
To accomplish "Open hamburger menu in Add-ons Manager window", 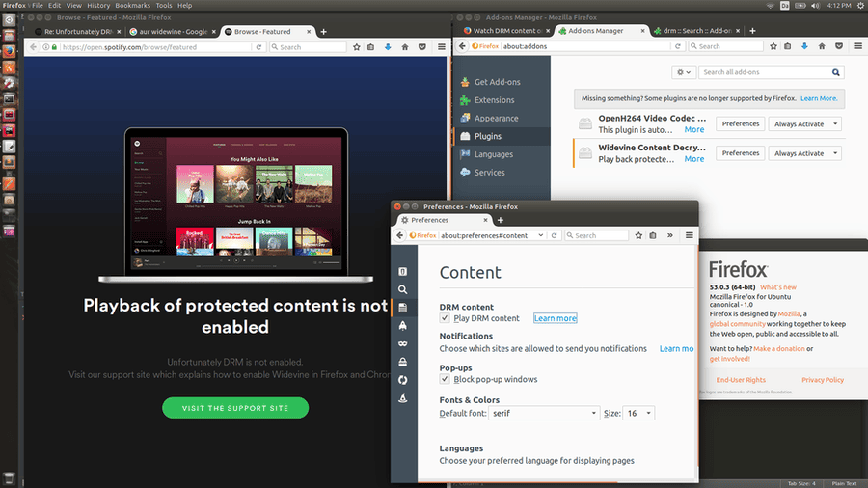I will [x=858, y=46].
